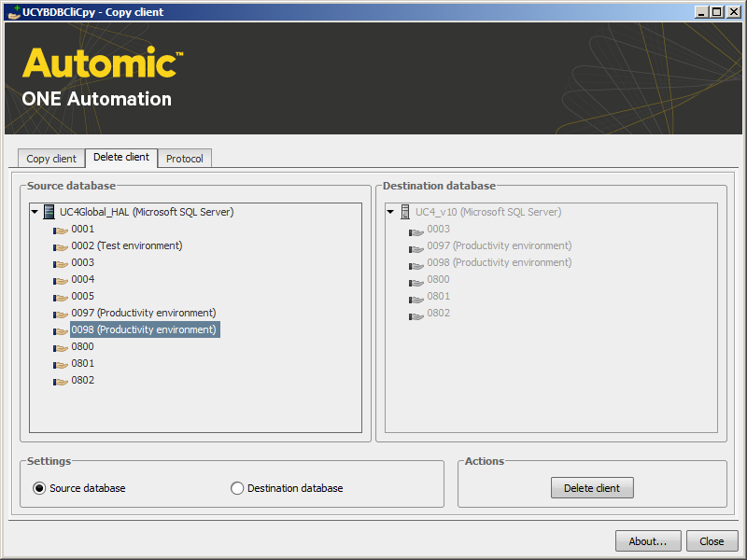Click the client icon beside destination 0800

416,283
